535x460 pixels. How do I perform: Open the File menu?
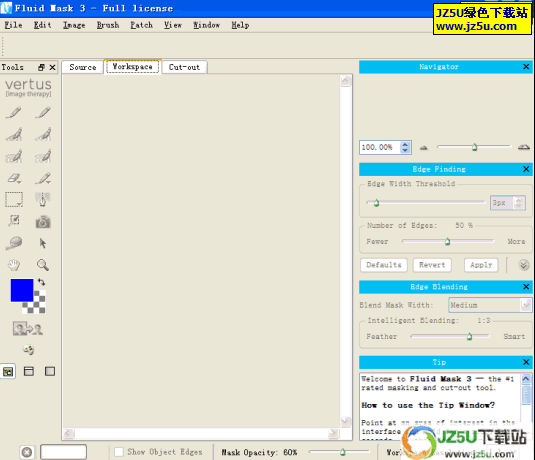click(x=13, y=25)
